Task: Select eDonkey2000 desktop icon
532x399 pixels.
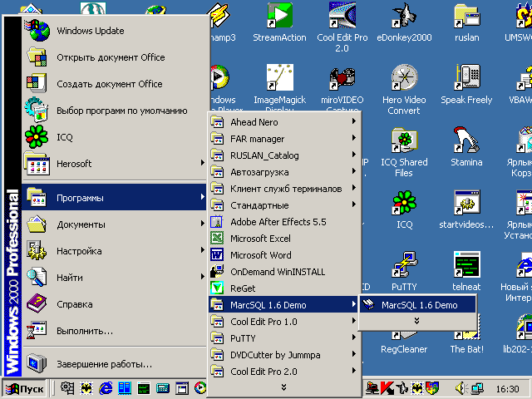Action: (x=404, y=22)
